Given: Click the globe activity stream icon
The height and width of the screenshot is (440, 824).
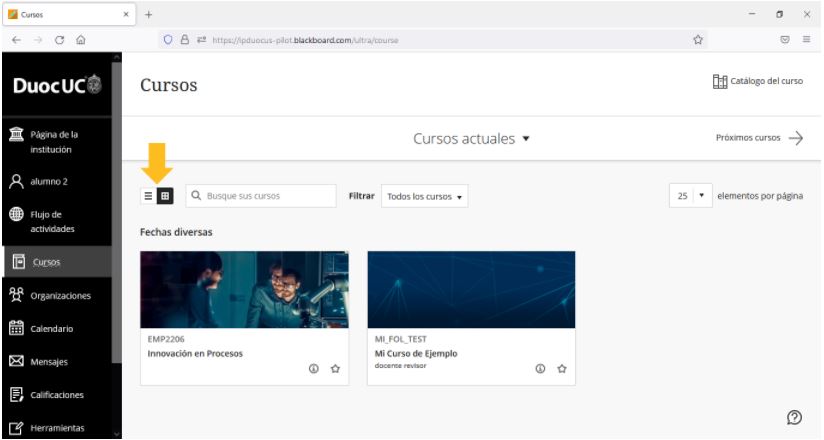Looking at the screenshot, I should [x=16, y=214].
